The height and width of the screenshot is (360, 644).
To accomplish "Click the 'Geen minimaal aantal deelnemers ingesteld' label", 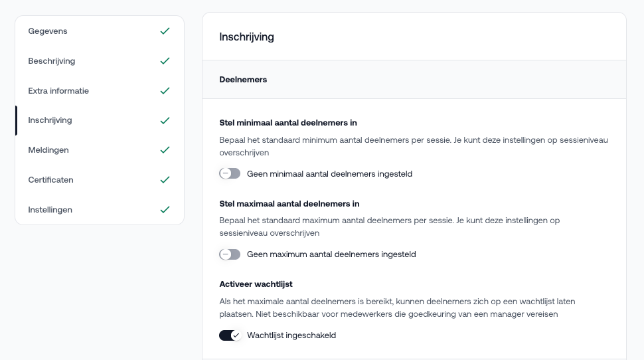I will [x=329, y=174].
